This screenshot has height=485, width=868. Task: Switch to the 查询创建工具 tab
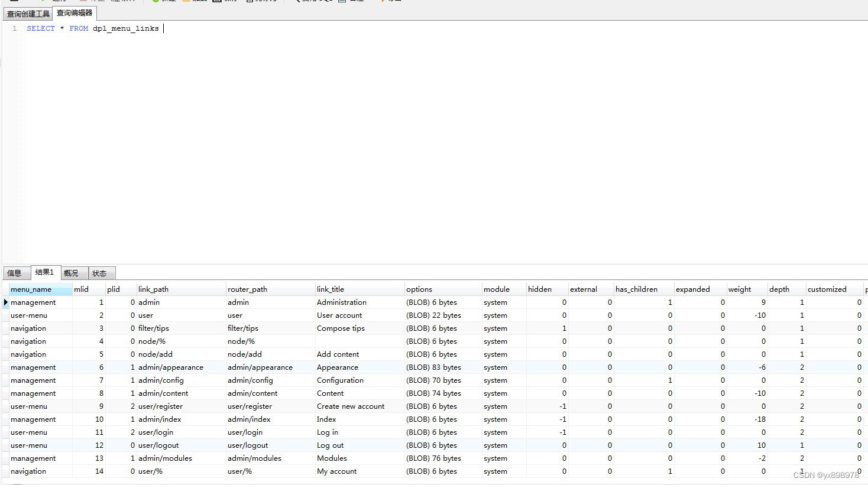pos(28,13)
